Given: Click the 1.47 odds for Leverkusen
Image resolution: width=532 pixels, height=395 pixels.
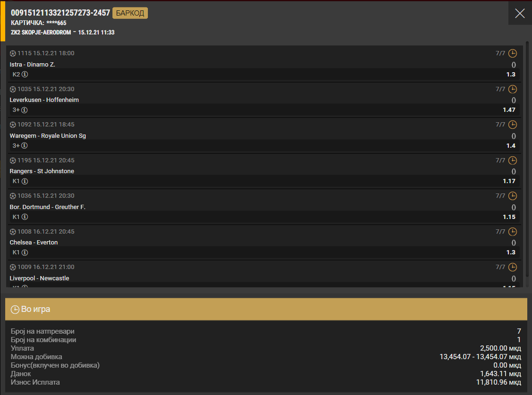Looking at the screenshot, I should pyautogui.click(x=509, y=110).
